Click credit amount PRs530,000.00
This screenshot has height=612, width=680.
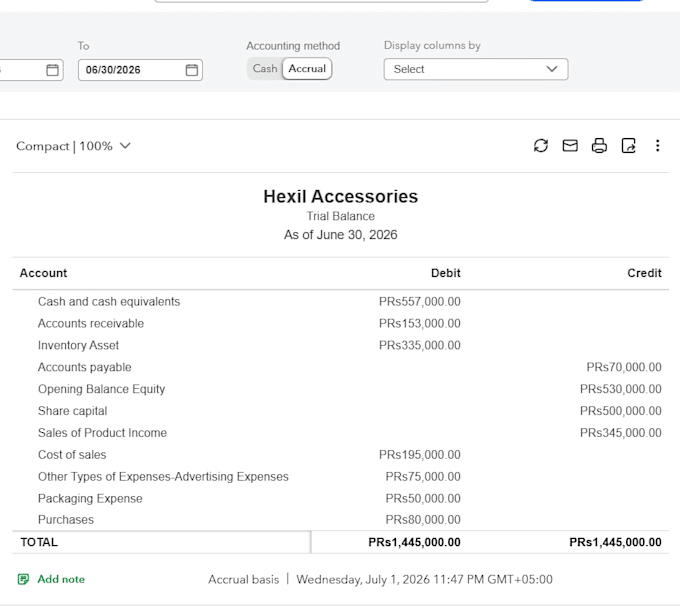coord(621,389)
